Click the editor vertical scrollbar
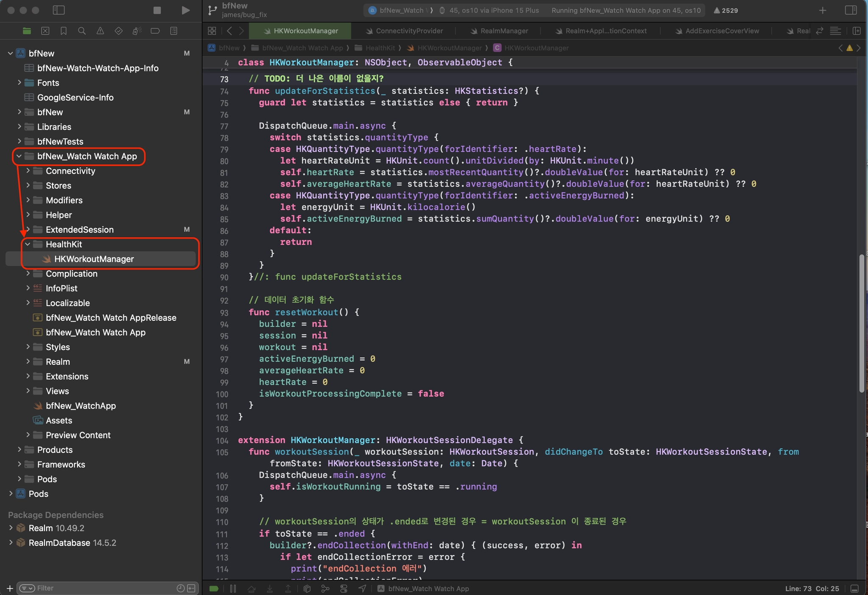 (x=862, y=323)
